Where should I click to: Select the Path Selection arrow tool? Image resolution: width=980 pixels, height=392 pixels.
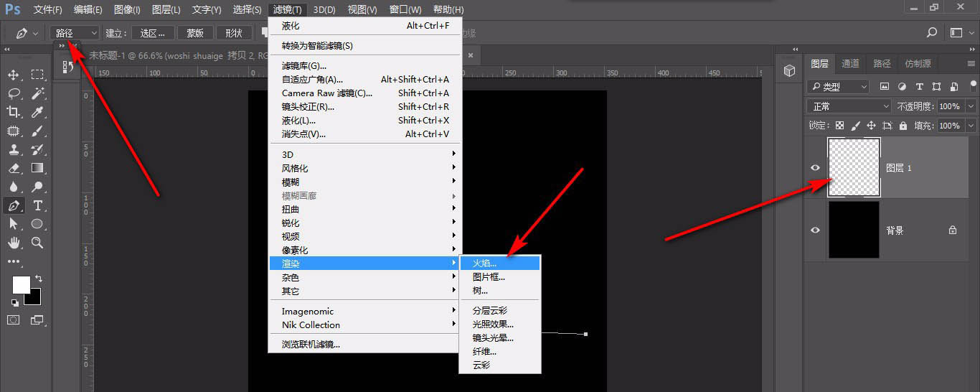point(13,224)
